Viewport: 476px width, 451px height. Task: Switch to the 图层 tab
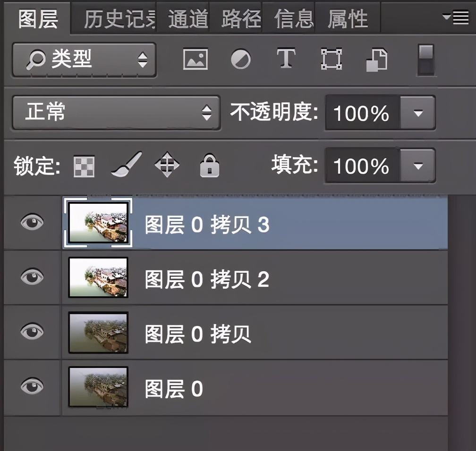[x=38, y=19]
